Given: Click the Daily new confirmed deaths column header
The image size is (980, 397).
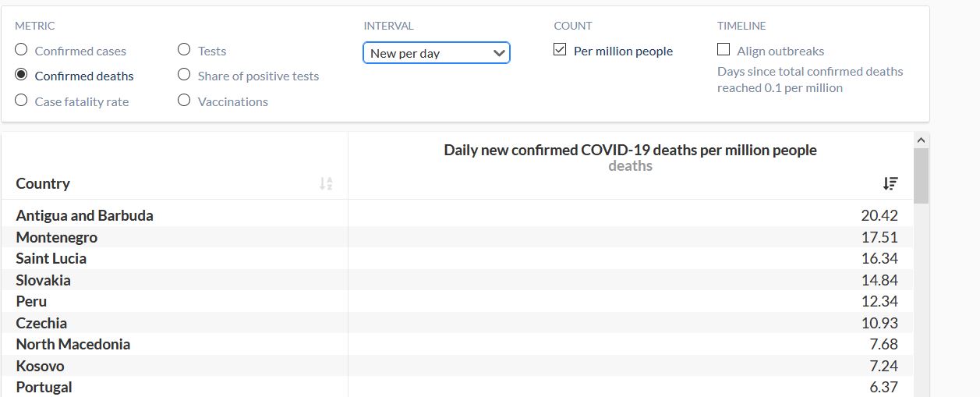Looking at the screenshot, I should point(630,150).
